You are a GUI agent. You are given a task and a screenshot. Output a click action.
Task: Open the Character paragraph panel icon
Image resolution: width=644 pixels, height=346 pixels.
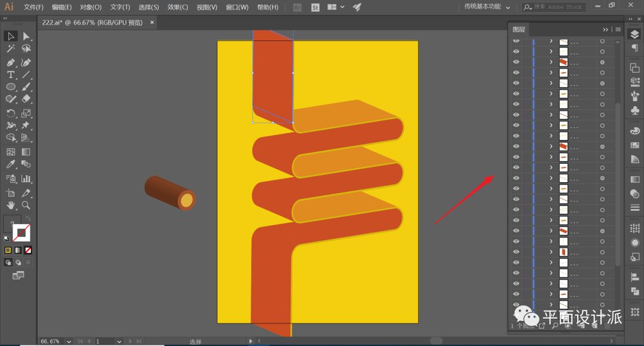[634, 48]
